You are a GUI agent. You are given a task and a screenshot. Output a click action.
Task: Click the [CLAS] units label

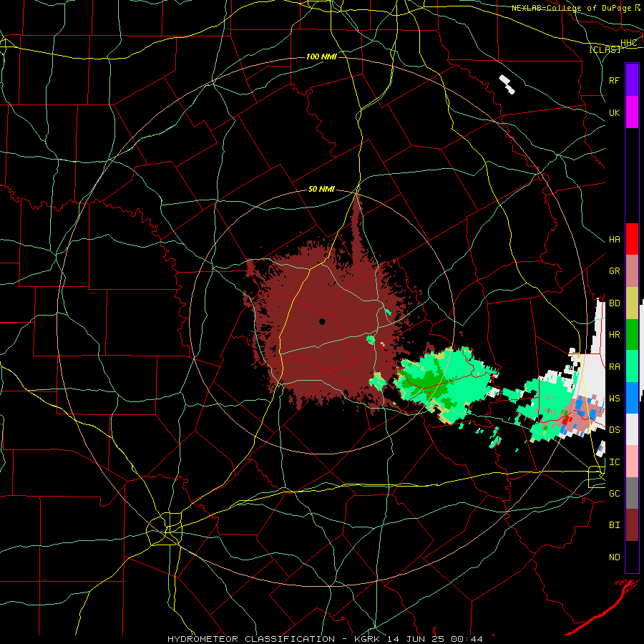[x=605, y=49]
